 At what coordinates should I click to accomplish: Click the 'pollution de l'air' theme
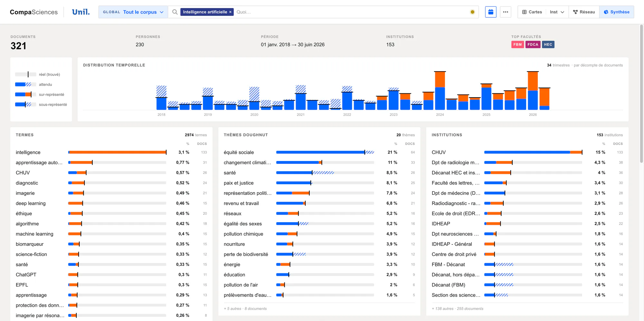[x=241, y=285]
